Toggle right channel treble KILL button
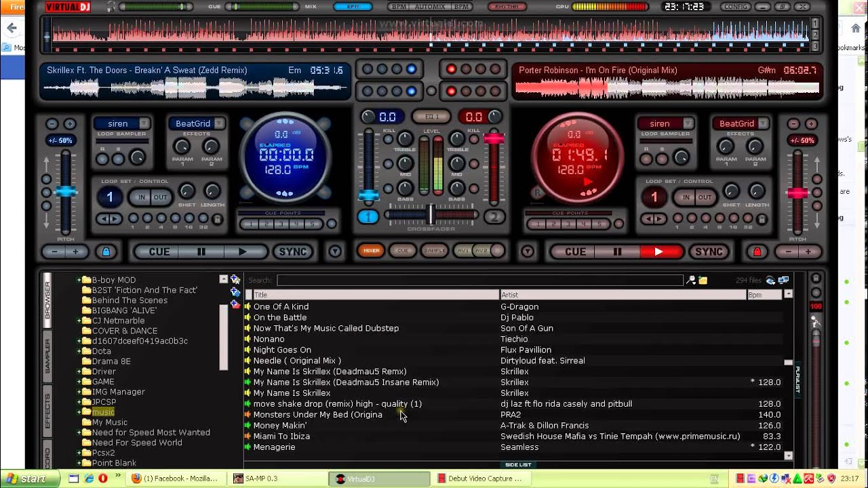Viewport: 868px width, 488px height. [474, 140]
